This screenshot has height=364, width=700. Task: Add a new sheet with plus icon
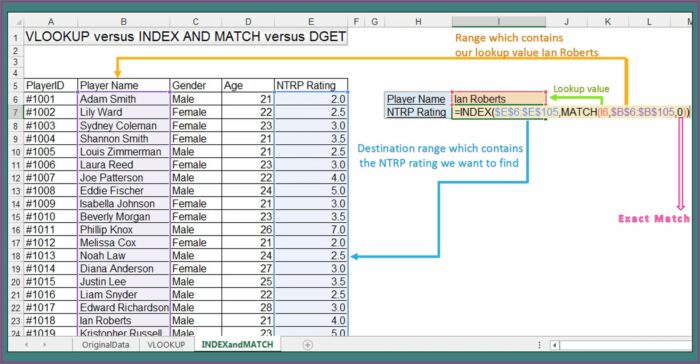308,345
